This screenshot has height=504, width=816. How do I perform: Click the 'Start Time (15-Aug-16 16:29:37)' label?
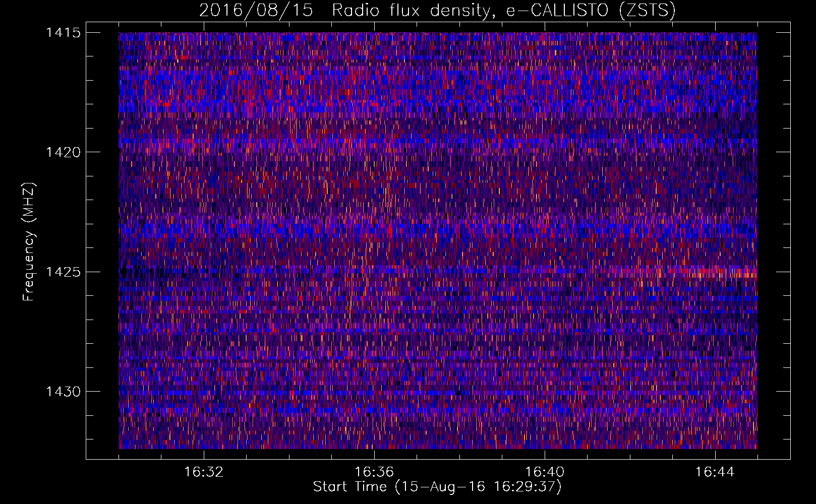[437, 487]
